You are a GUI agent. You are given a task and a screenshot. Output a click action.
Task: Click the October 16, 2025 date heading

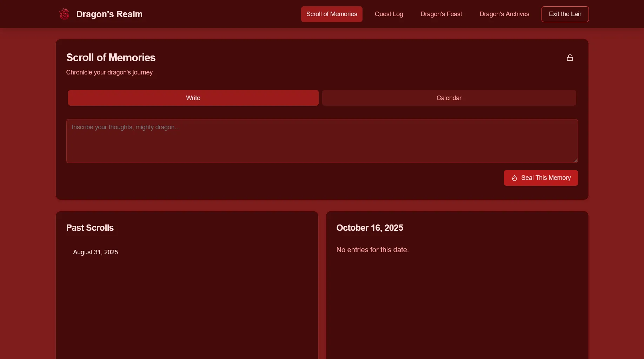pos(370,228)
